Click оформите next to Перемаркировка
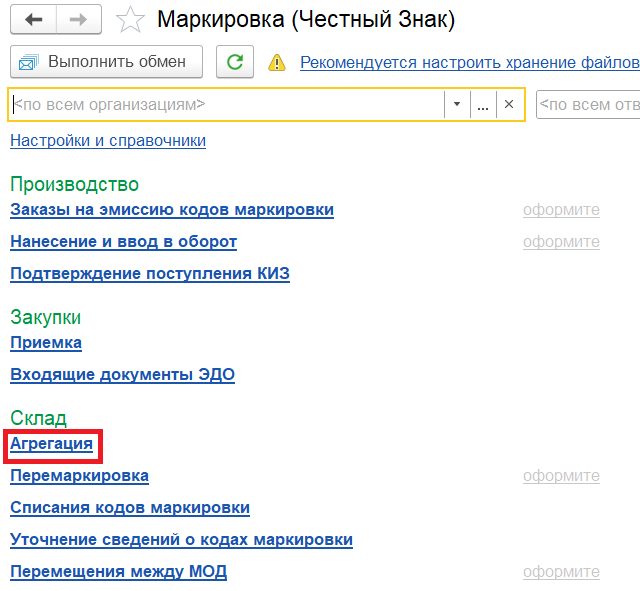Screen dimensions: 640x591 tap(561, 476)
